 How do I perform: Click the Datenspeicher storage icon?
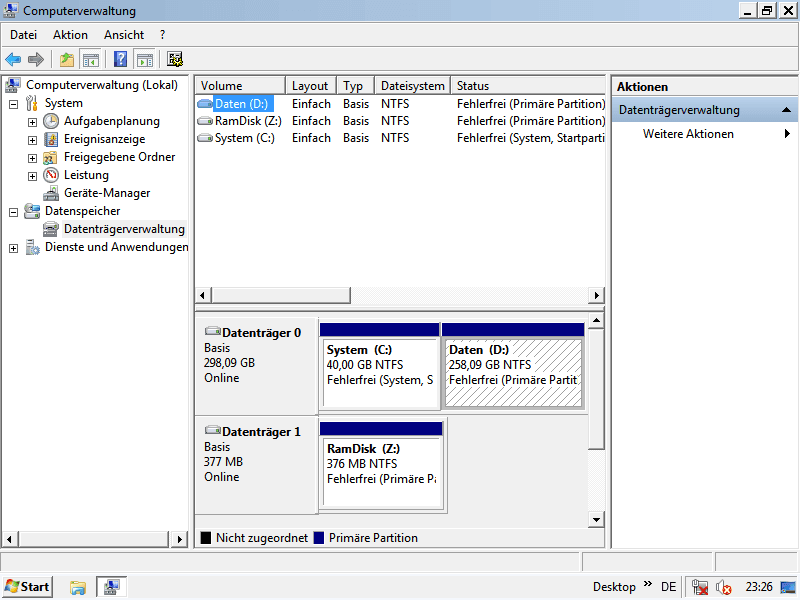point(32,211)
